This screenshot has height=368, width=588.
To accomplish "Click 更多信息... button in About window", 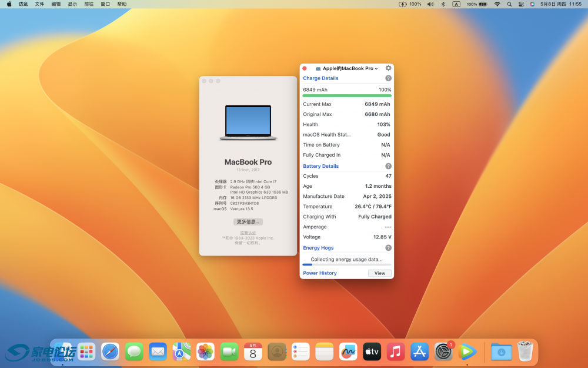I will pyautogui.click(x=248, y=221).
